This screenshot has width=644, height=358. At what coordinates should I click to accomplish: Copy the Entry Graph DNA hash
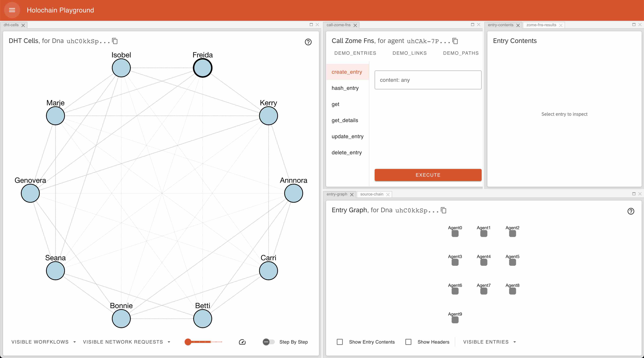tap(443, 210)
